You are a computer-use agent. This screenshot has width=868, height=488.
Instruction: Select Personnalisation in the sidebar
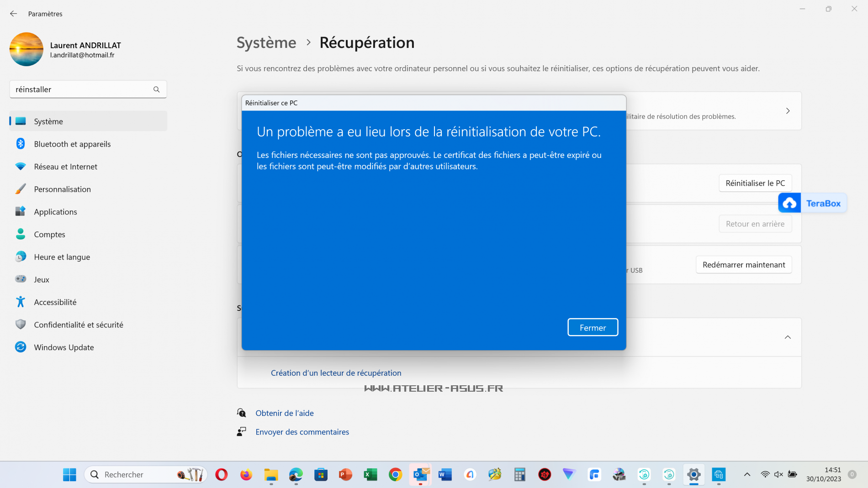click(62, 189)
